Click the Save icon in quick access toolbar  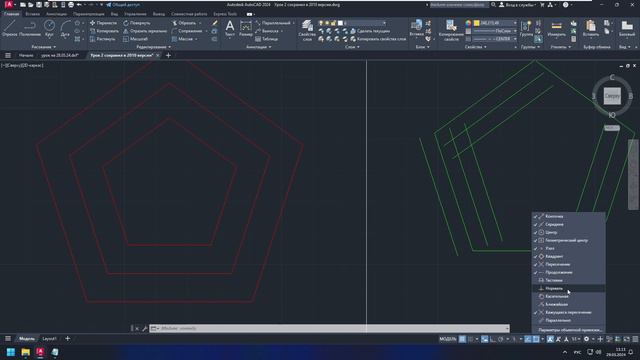(39, 5)
